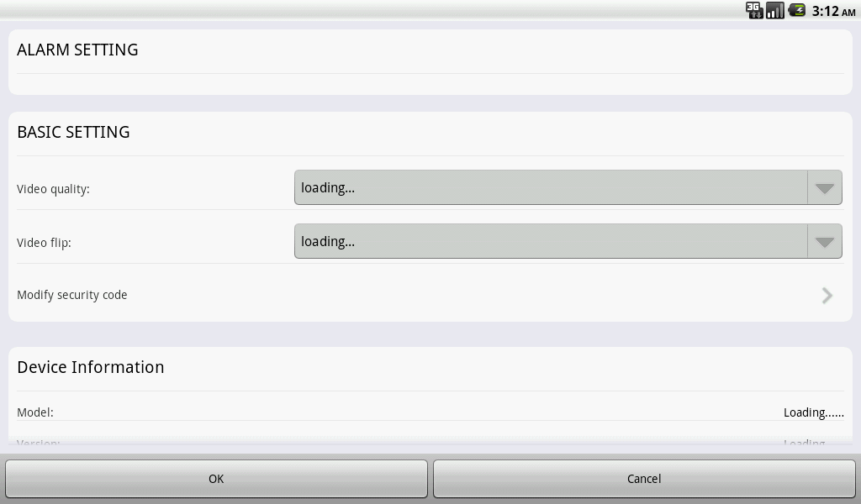Tap the Model label in Device Information
Viewport: 861px width, 504px height.
tap(35, 412)
